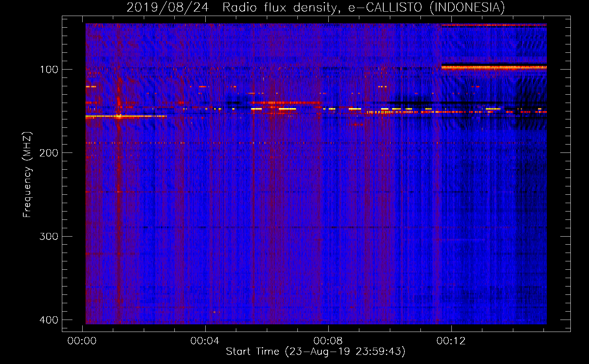Click the date '2019/08/24' in the title
Image resolution: width=589 pixels, height=364 pixels.
click(168, 7)
